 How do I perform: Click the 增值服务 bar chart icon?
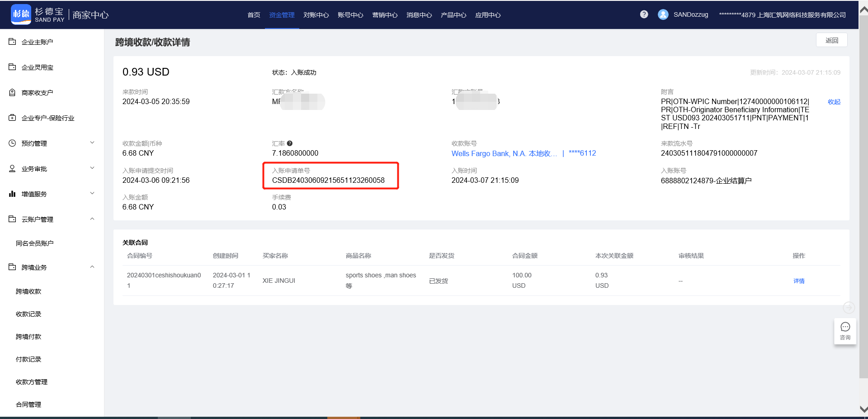click(x=12, y=193)
